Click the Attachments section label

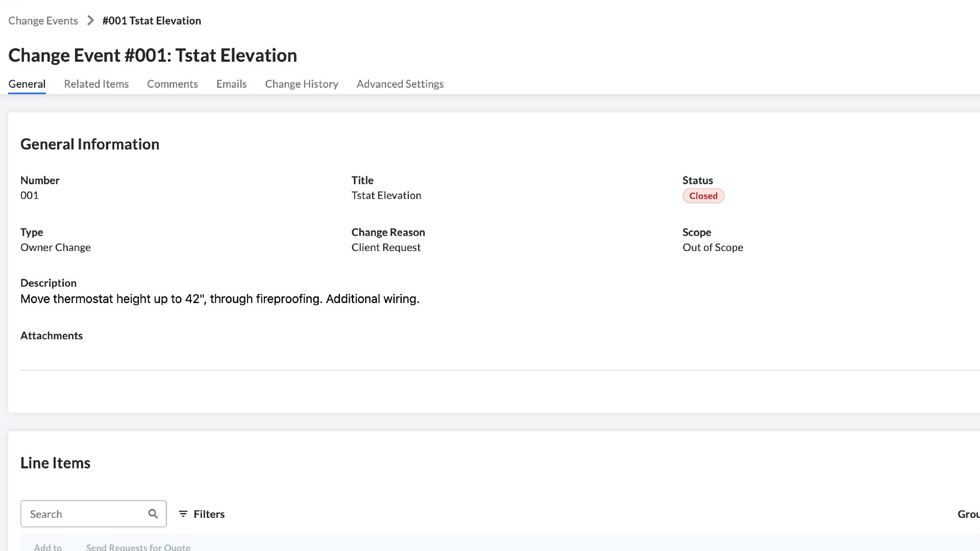(51, 336)
